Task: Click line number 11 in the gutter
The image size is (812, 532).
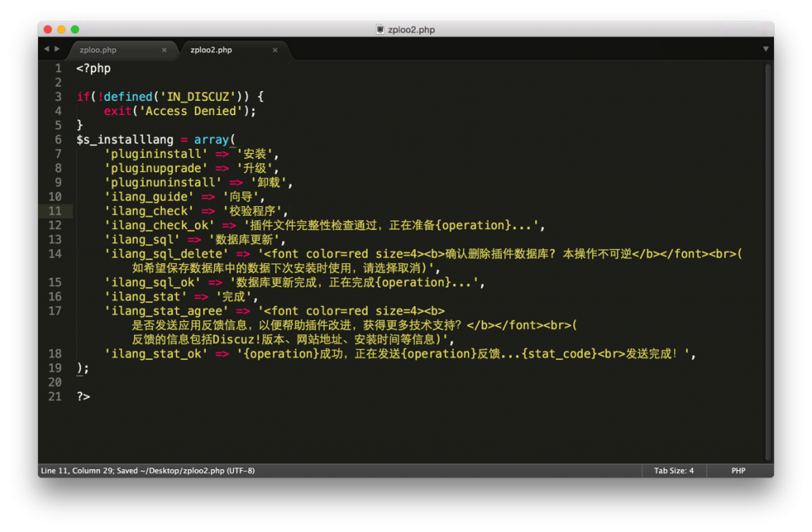Action: 55,211
